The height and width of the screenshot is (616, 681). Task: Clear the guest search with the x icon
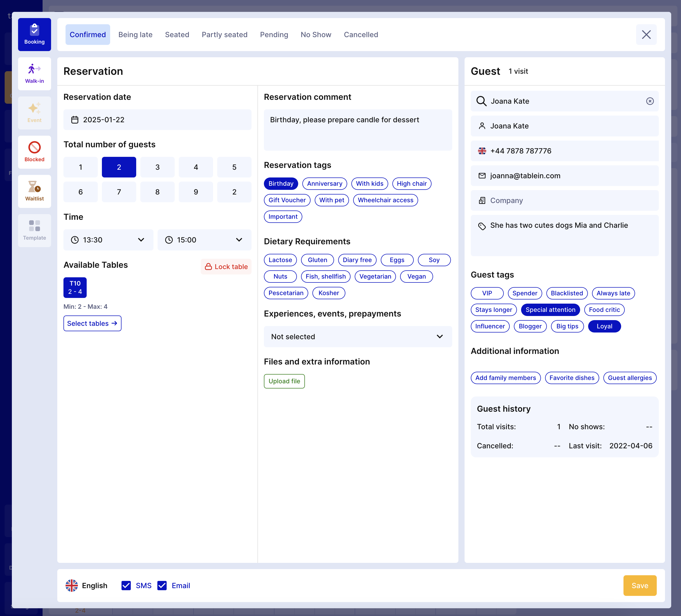[x=650, y=101]
